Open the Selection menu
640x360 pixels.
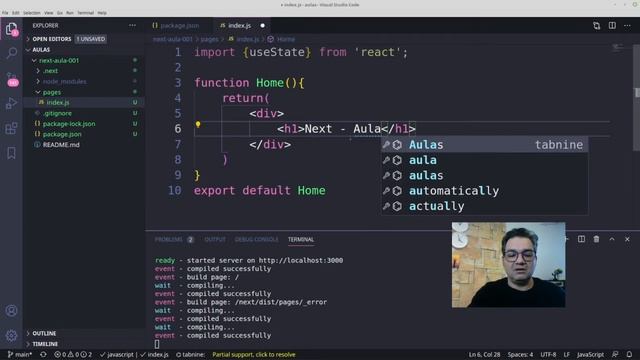tap(31, 13)
